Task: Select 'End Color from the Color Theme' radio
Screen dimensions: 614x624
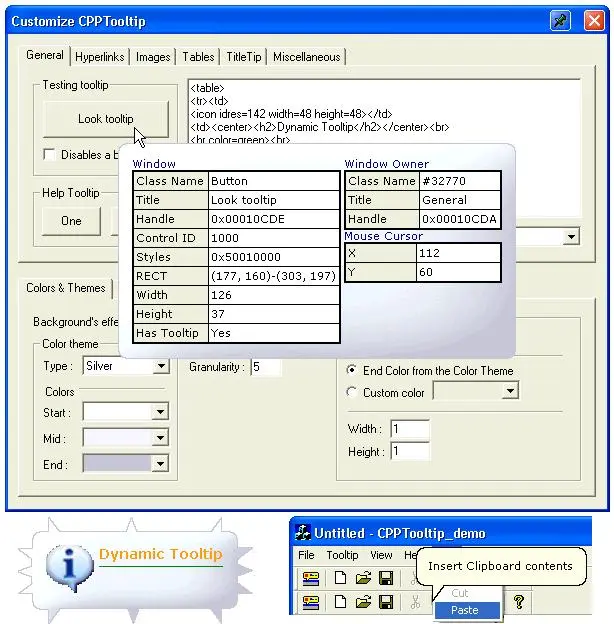Action: point(351,370)
